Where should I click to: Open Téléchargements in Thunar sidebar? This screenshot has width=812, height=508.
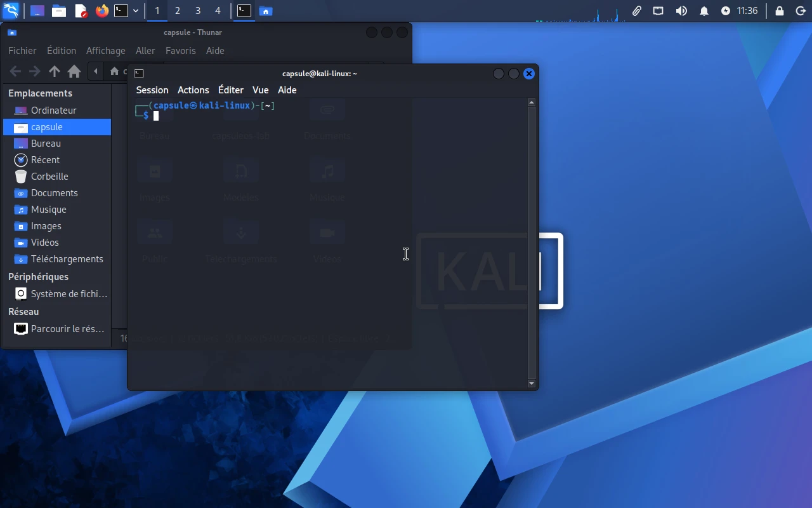[57, 259]
